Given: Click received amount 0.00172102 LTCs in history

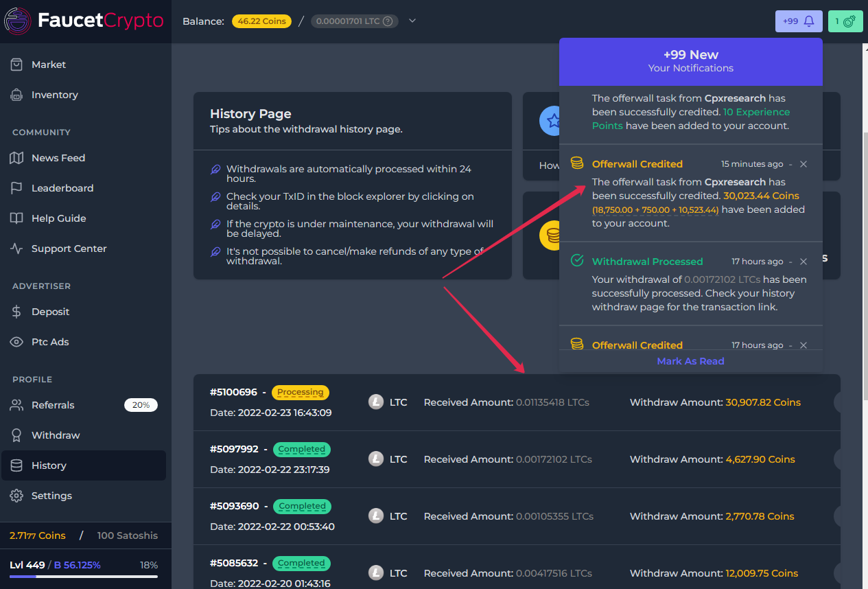Looking at the screenshot, I should 554,459.
